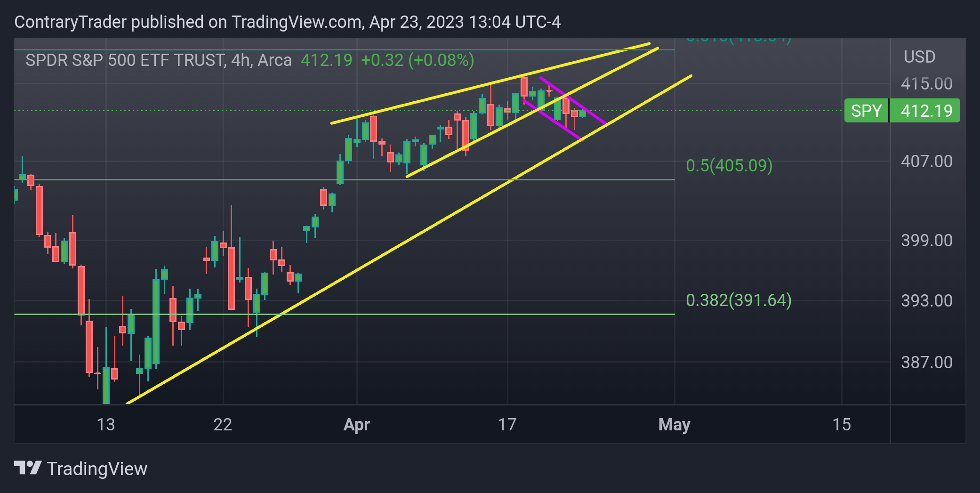
Task: Click the +0.32 (+0.08%) change value
Action: click(x=418, y=60)
